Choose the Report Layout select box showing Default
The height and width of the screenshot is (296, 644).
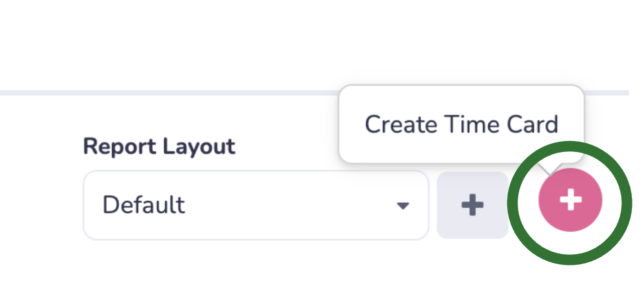[x=256, y=205]
